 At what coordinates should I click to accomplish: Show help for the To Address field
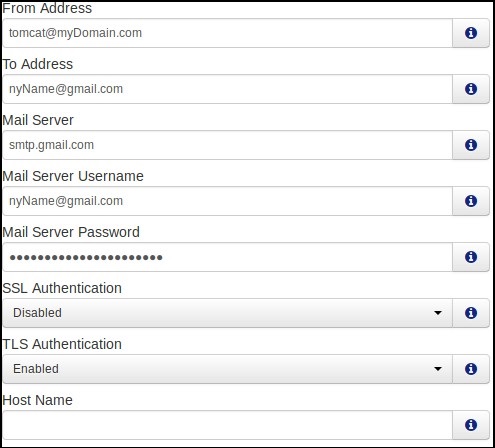coord(471,89)
